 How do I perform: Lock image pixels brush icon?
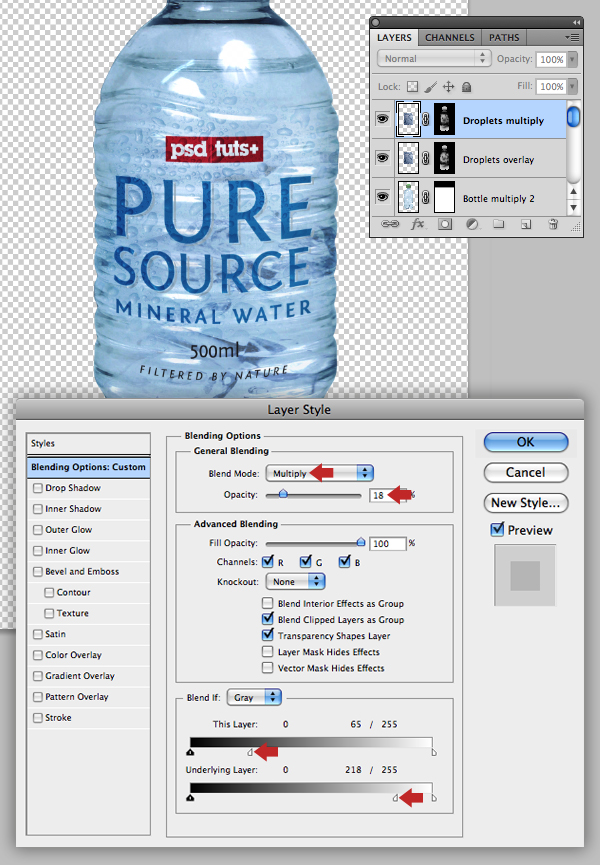coord(430,87)
